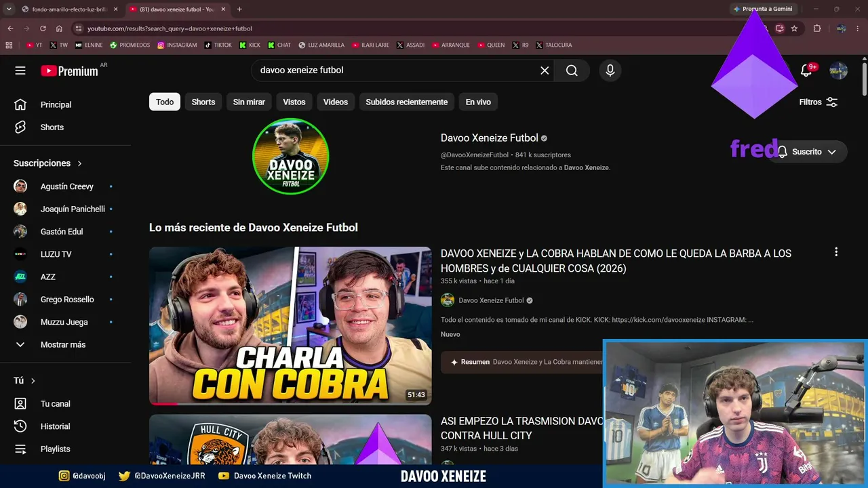Image resolution: width=868 pixels, height=488 pixels.
Task: Open the ASSADI bookmark
Action: [x=410, y=45]
